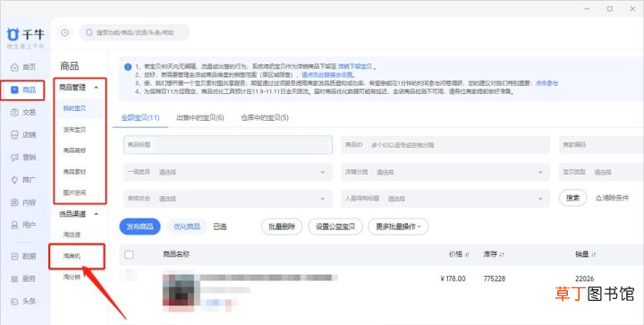Collapse the 商品管理 section chevron

coord(96,88)
